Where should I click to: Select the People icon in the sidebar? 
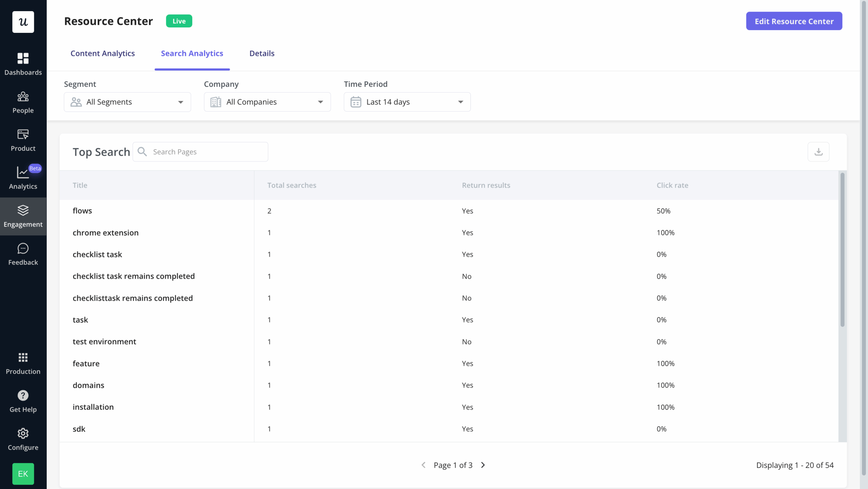pos(23,102)
